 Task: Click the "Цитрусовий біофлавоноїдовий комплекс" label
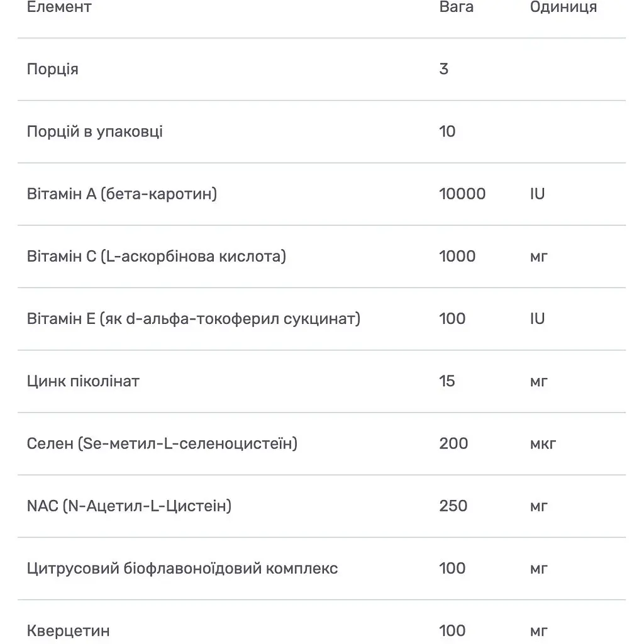(x=182, y=569)
